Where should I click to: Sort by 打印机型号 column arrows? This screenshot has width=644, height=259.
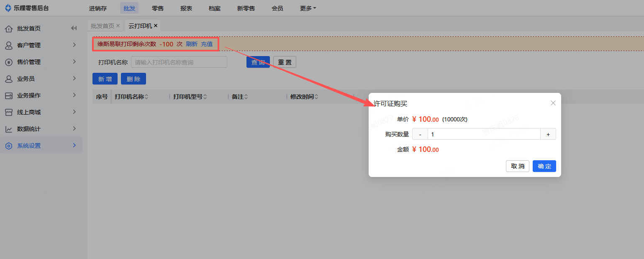(205, 97)
